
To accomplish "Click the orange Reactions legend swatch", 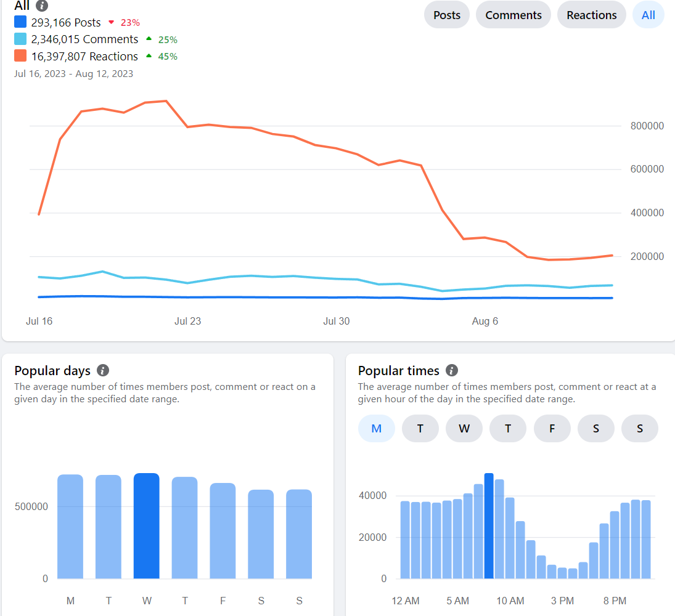I will 20,56.
